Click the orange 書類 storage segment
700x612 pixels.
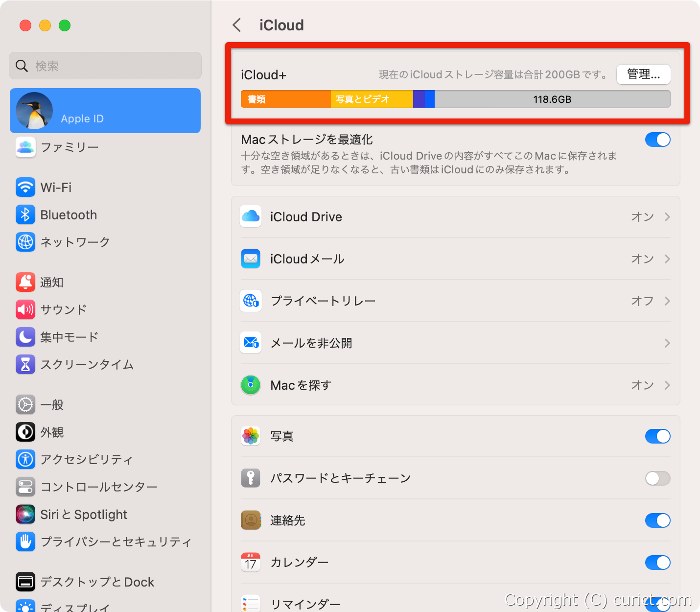coord(286,99)
